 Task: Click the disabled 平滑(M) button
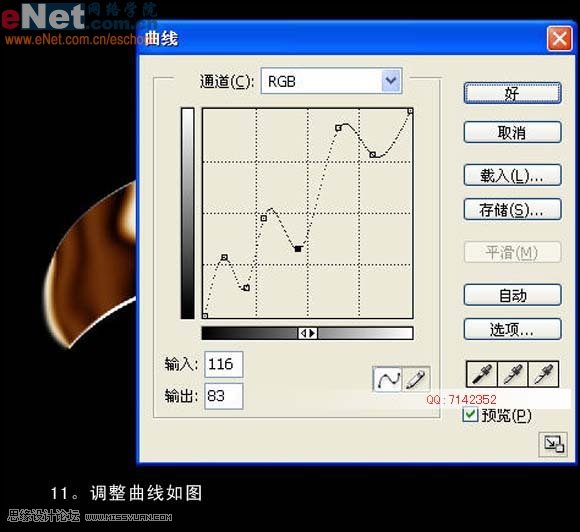coord(512,253)
